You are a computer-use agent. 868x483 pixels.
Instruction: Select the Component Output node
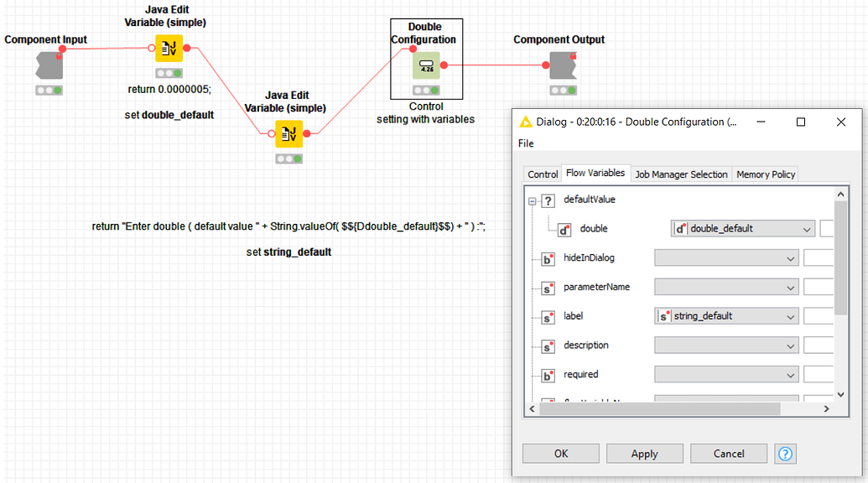pyautogui.click(x=562, y=63)
